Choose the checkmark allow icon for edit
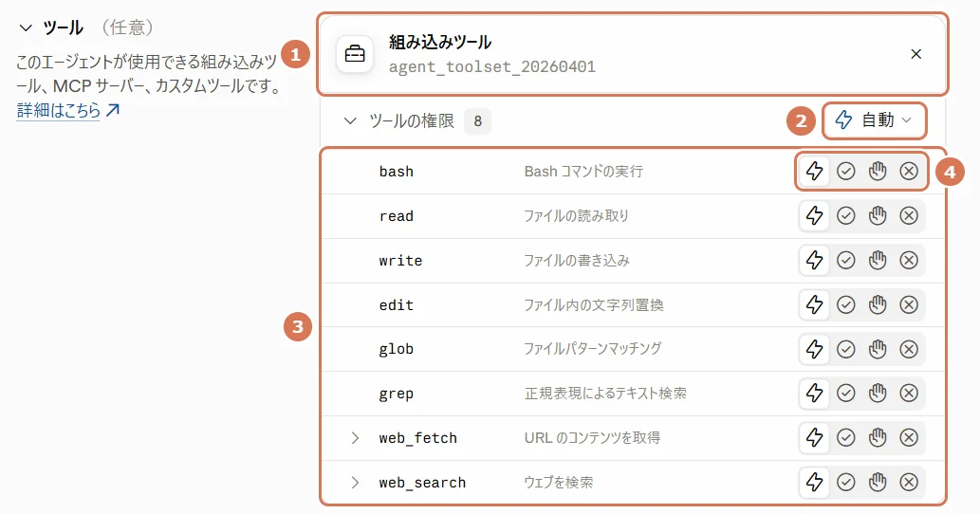Viewport: 980px width, 514px height. click(845, 304)
